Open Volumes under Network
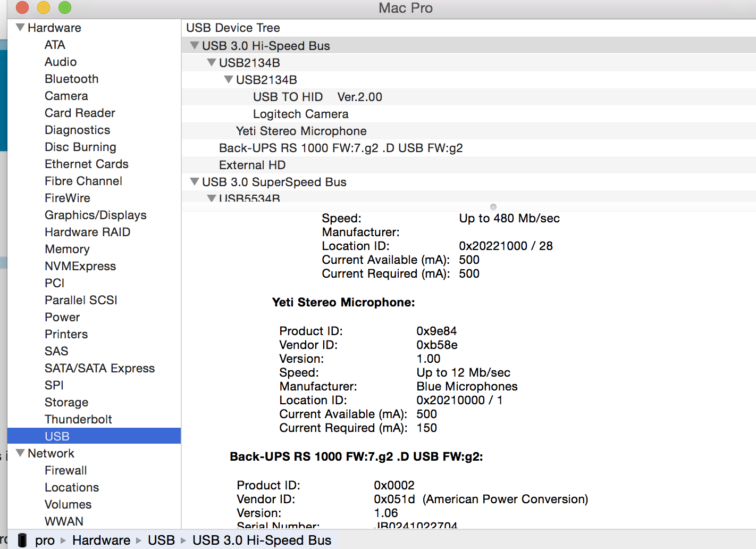 pyautogui.click(x=68, y=504)
